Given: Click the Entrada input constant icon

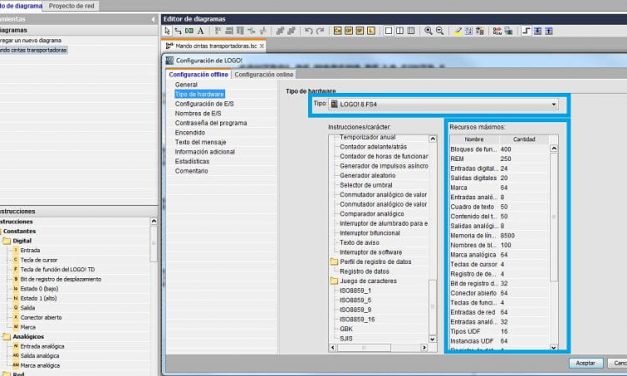Looking at the screenshot, I should [16, 250].
